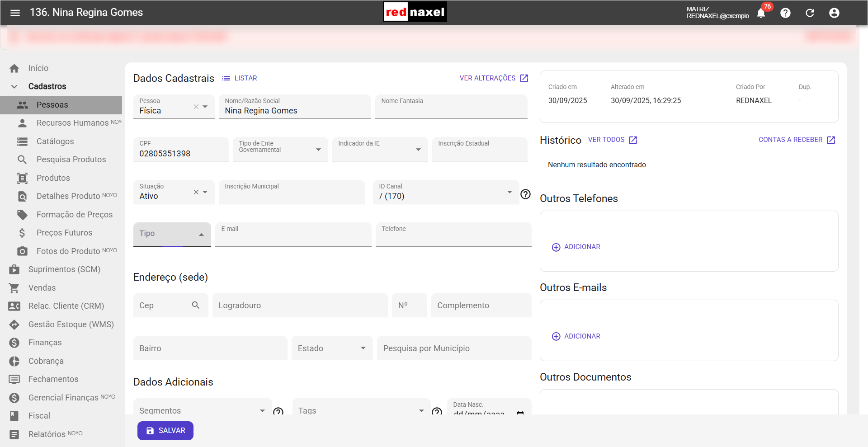Click the Preços Futuros dollar icon
The width and height of the screenshot is (868, 447).
[x=22, y=233]
